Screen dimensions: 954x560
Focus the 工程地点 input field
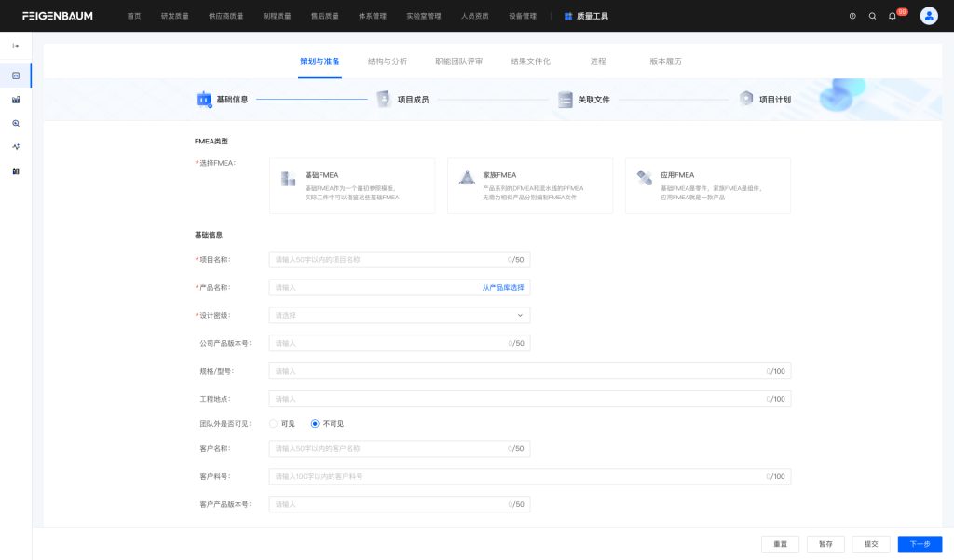530,399
